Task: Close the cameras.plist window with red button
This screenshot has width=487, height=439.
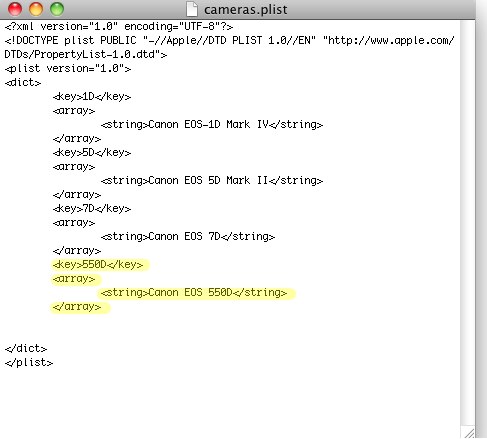Action: 15,9
